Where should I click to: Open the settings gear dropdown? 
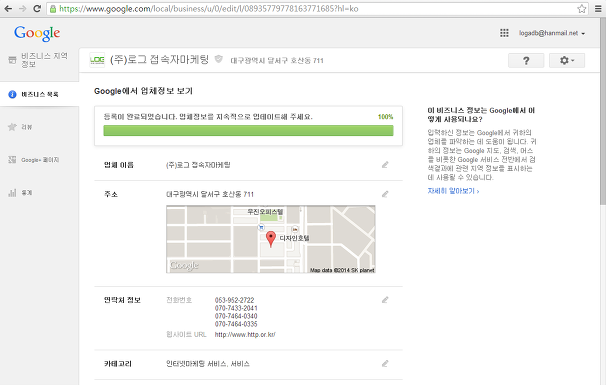point(567,60)
